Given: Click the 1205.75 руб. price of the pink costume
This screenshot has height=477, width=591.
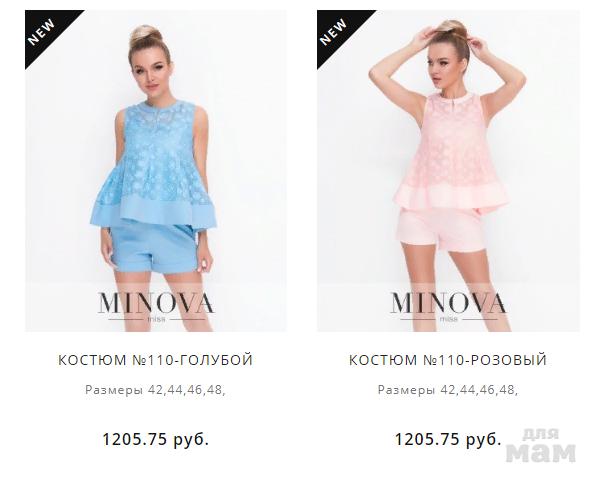Looking at the screenshot, I should [x=448, y=439].
